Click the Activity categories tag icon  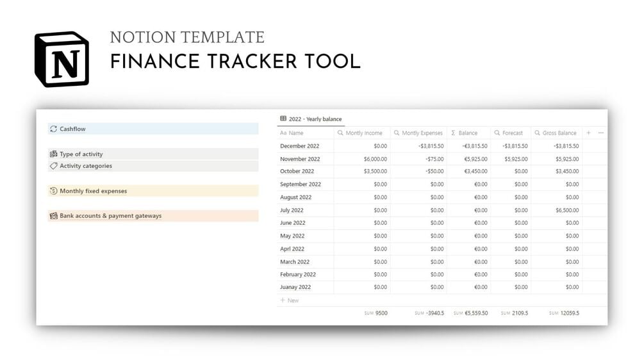click(53, 166)
